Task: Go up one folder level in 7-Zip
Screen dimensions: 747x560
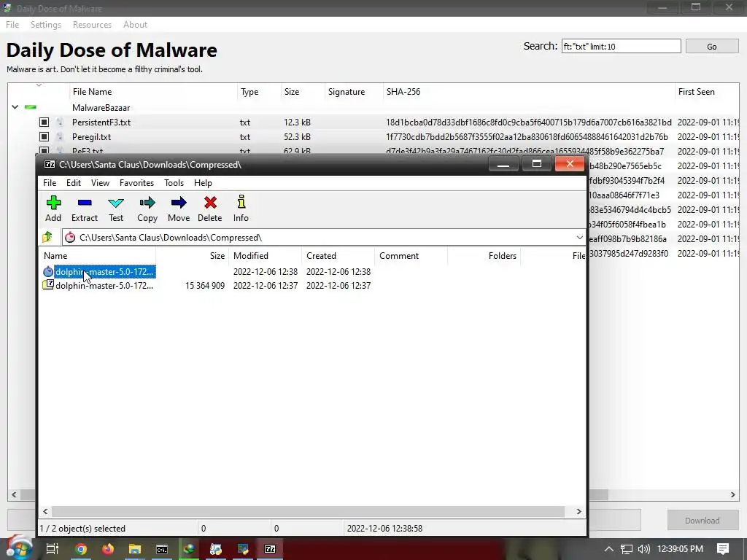Action: pos(47,237)
